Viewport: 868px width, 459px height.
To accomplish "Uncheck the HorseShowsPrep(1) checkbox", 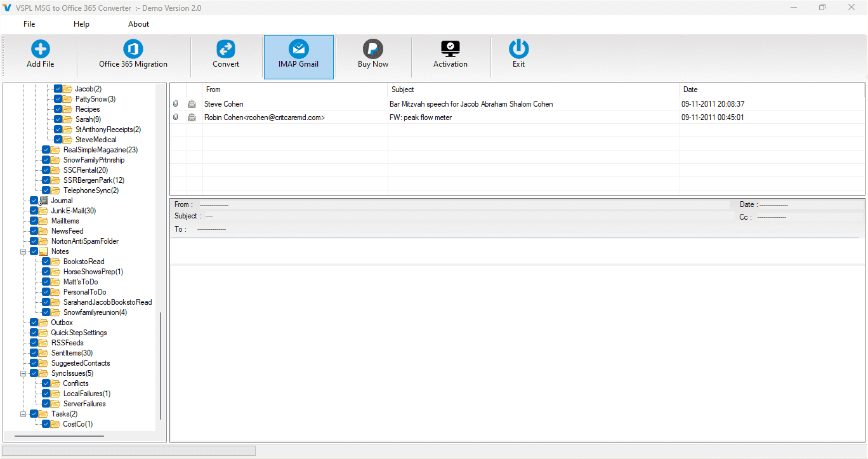I will tap(46, 272).
